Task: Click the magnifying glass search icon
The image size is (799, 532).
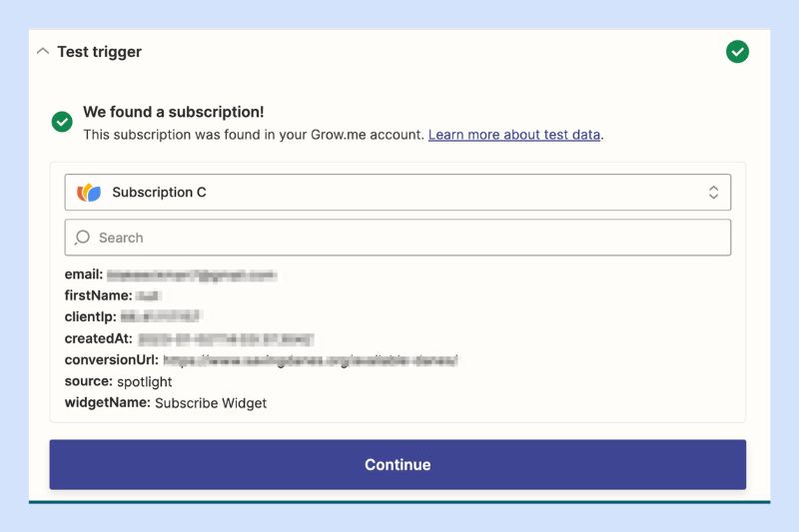Action: pyautogui.click(x=82, y=238)
